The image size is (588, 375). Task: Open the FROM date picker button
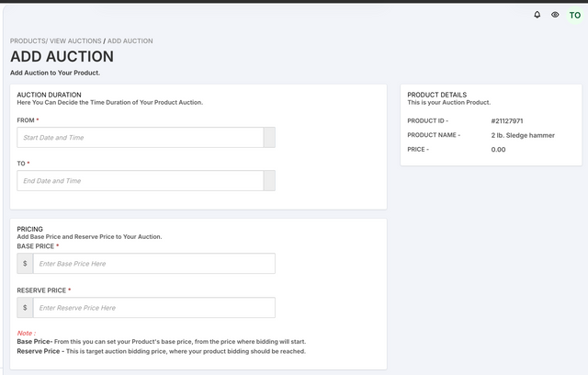coord(269,137)
